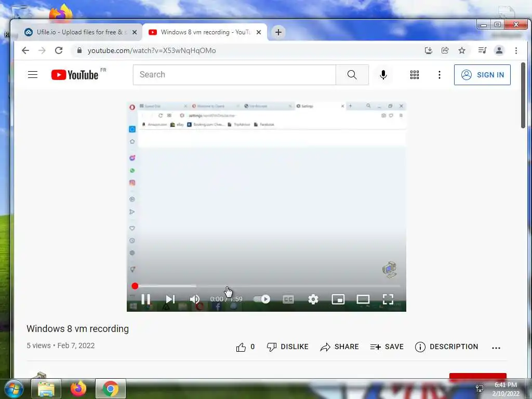Close the YouTube tab
The height and width of the screenshot is (399, 532).
(x=259, y=32)
